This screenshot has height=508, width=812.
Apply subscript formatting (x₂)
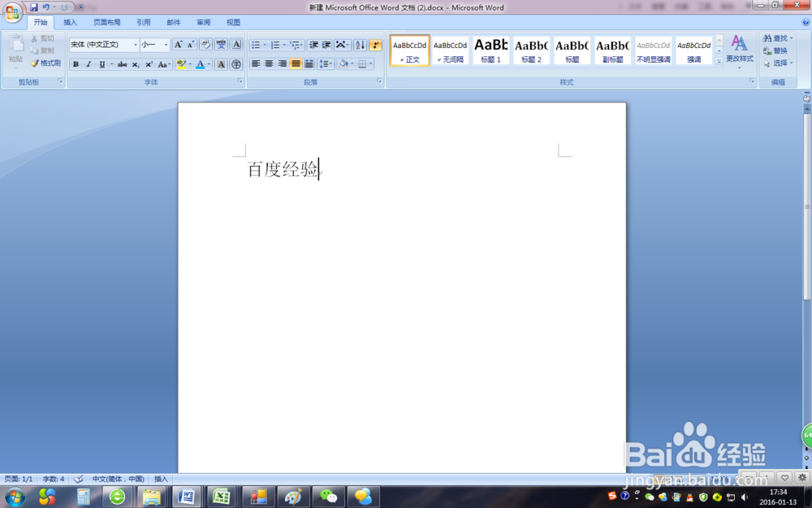pos(135,64)
